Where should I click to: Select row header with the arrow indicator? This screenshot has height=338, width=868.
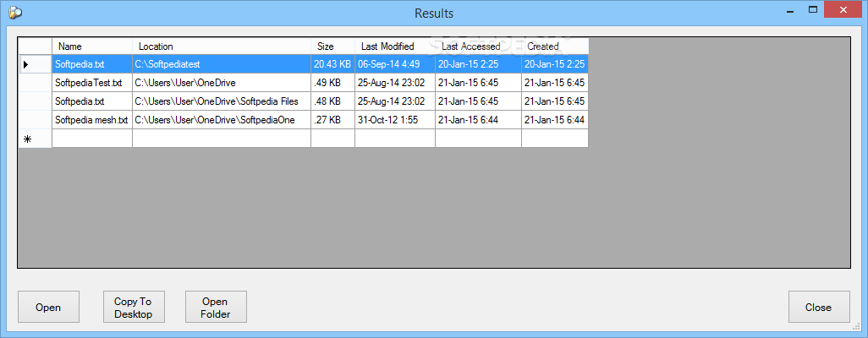pyautogui.click(x=35, y=64)
